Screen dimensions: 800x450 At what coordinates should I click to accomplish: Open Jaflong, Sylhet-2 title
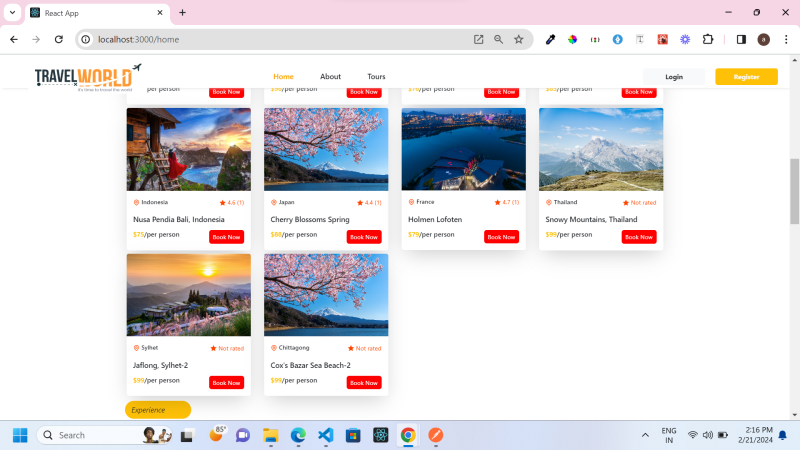pyautogui.click(x=160, y=365)
